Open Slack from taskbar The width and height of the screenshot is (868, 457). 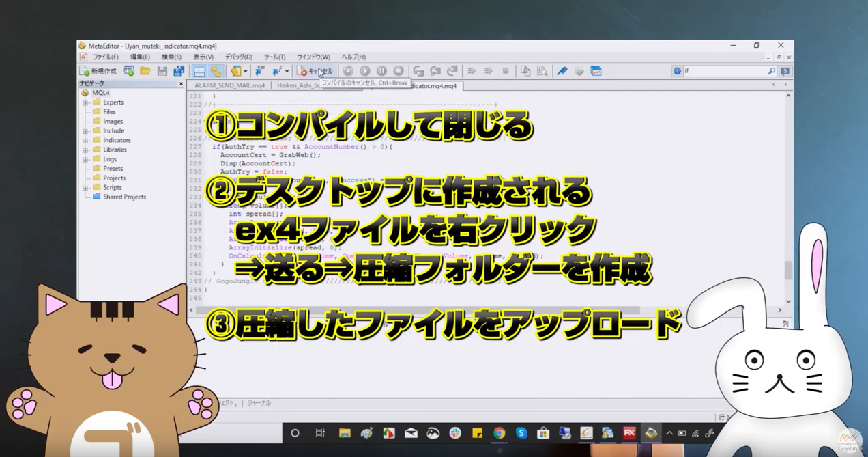point(455,433)
